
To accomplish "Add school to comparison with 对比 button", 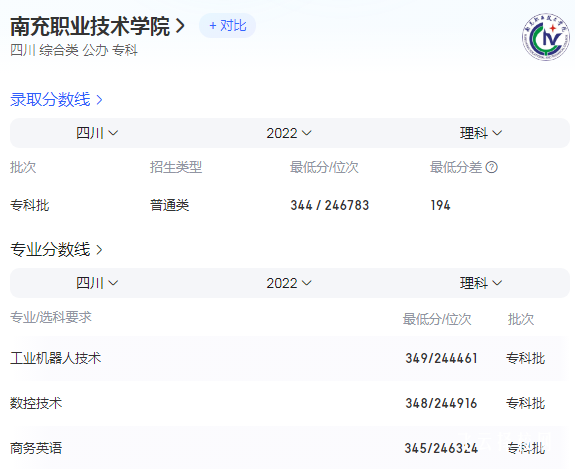I will [x=227, y=26].
